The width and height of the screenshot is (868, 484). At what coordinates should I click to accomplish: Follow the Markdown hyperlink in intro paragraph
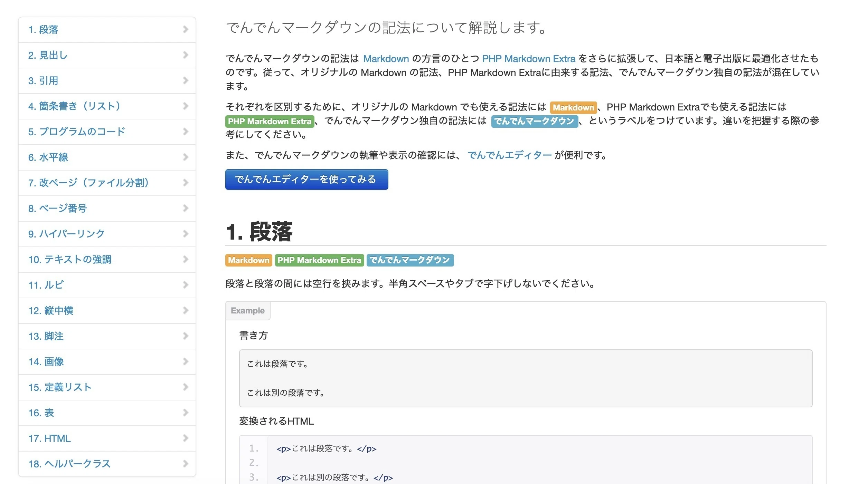(386, 59)
